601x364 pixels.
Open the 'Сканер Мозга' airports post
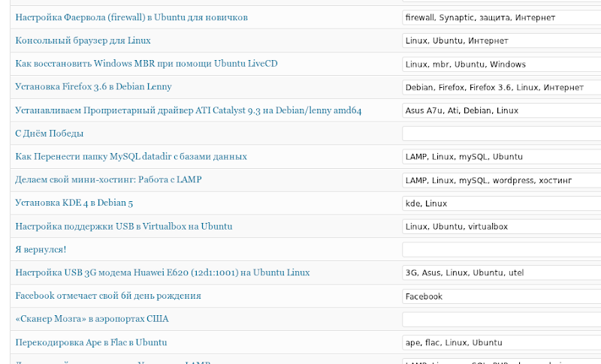pos(92,319)
